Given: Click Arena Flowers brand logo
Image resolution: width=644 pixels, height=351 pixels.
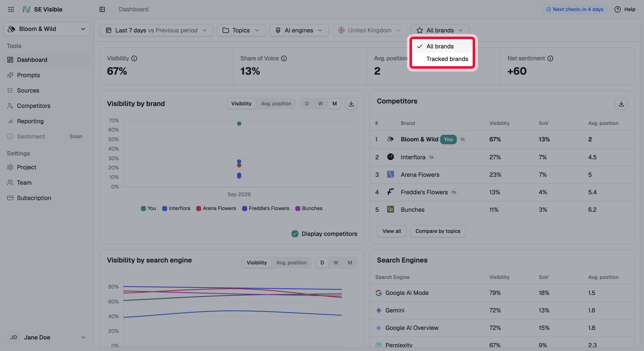Looking at the screenshot, I should [x=391, y=174].
